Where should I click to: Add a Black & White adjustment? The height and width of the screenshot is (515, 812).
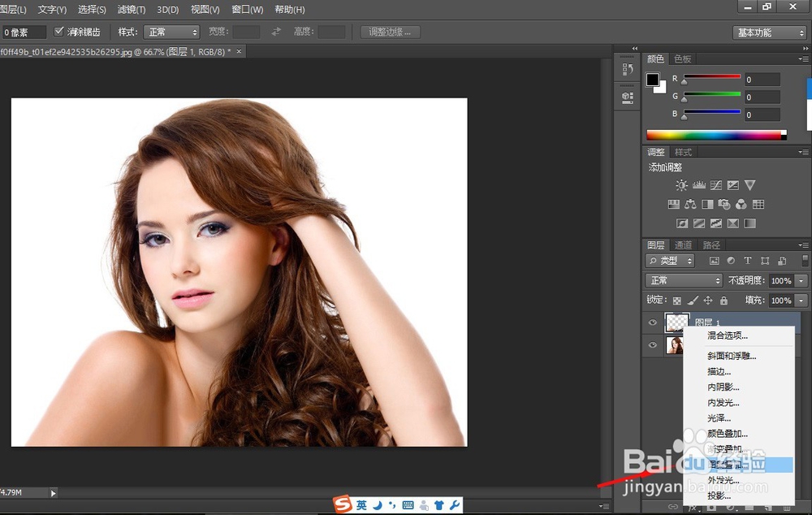707,204
